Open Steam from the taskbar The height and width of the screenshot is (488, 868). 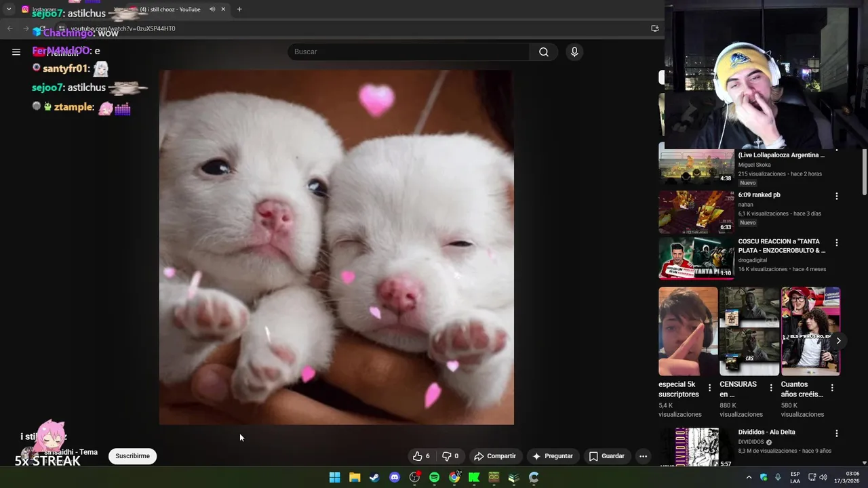(374, 477)
